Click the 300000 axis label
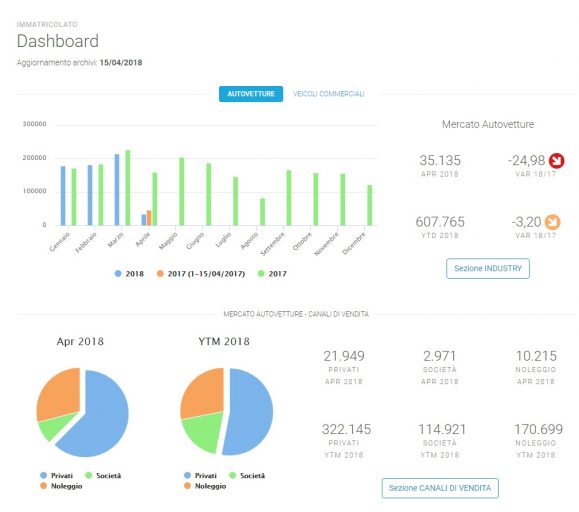 point(35,124)
